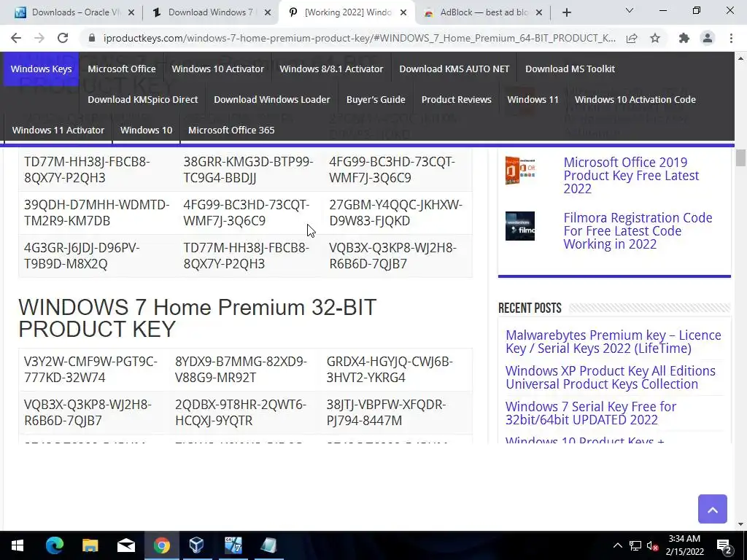Close the AdBlock tab
The image size is (747, 560).
(539, 12)
